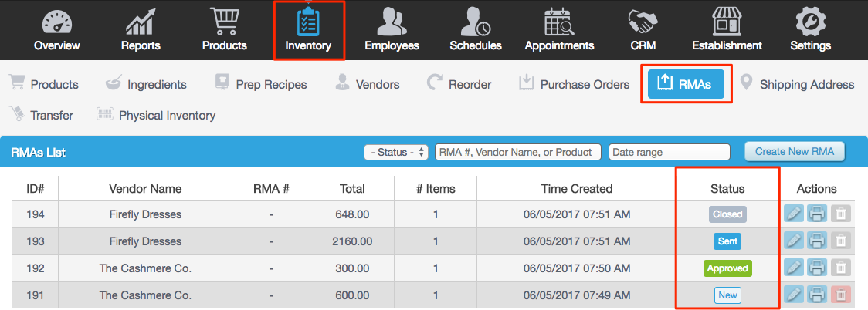Image resolution: width=868 pixels, height=310 pixels.
Task: Focus the RMA #, Vendor Name search field
Action: (518, 152)
